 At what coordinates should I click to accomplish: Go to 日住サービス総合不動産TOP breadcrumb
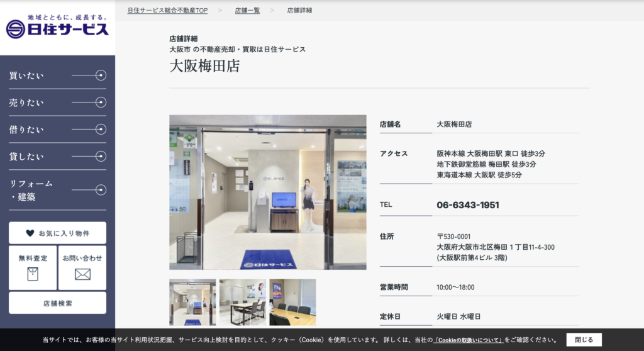pyautogui.click(x=167, y=10)
